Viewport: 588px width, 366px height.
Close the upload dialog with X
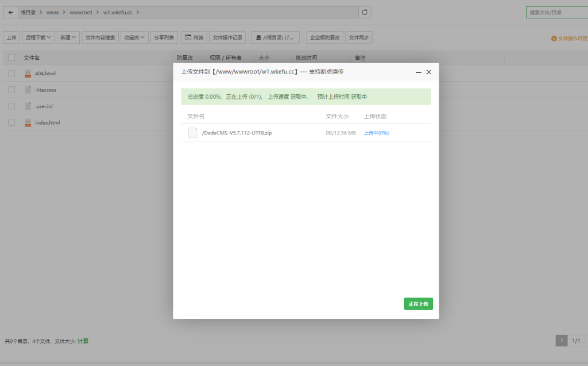[x=429, y=72]
